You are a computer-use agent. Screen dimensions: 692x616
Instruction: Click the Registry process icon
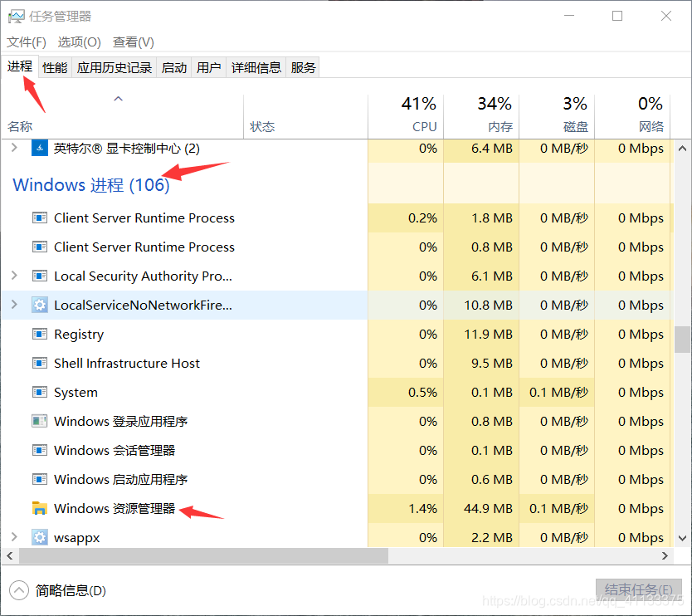(x=40, y=334)
